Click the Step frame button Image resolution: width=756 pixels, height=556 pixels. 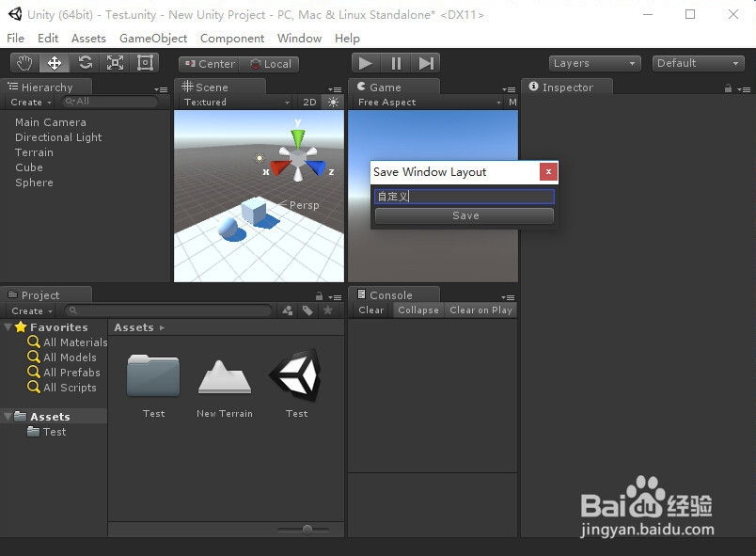[425, 63]
